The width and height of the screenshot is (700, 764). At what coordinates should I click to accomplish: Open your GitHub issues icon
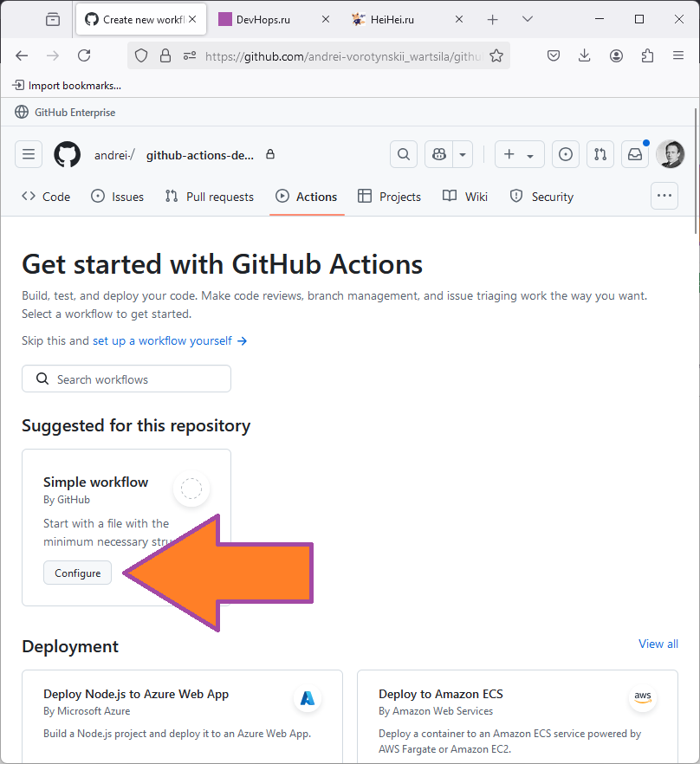pyautogui.click(x=566, y=154)
